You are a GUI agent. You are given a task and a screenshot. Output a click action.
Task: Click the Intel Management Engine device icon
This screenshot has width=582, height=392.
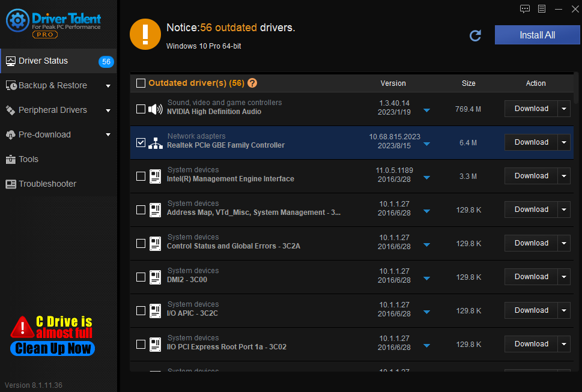coord(155,176)
